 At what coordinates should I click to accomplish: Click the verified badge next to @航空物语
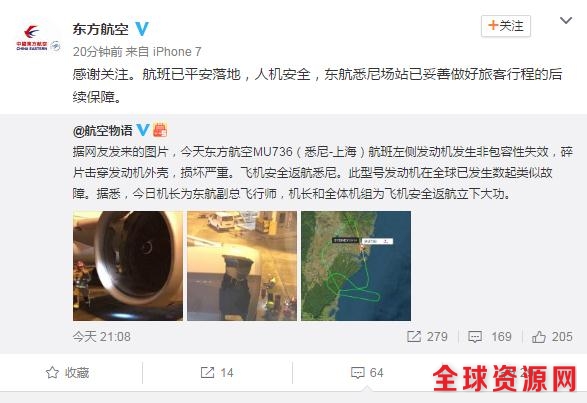(143, 130)
